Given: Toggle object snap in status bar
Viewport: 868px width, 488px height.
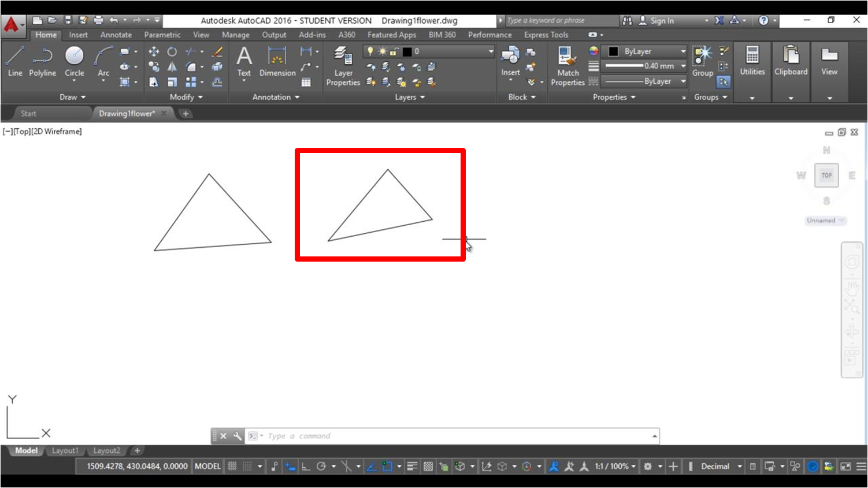Looking at the screenshot, I should tap(387, 466).
